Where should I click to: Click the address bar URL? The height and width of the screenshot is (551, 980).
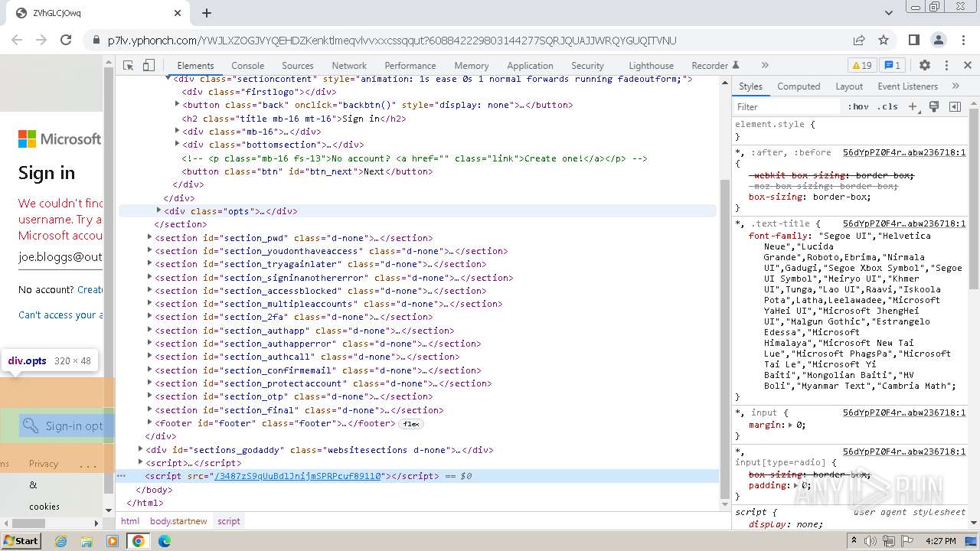coord(392,41)
